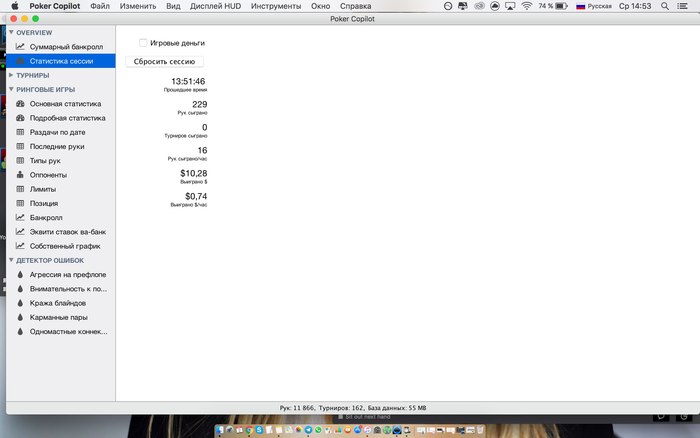Viewport: 700px width, 438px height.
Task: Click the hands played value 229
Action: click(200, 104)
